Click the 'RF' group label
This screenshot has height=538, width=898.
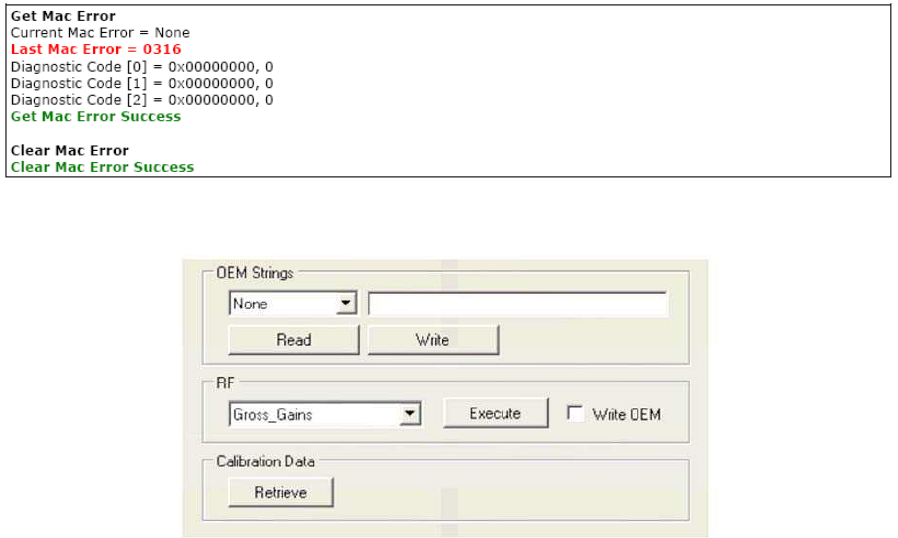point(225,383)
